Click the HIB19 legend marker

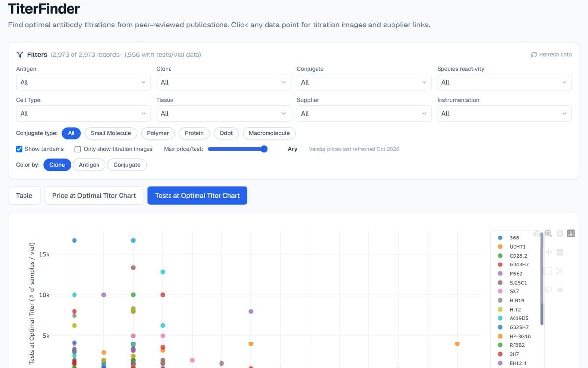[x=500, y=300]
